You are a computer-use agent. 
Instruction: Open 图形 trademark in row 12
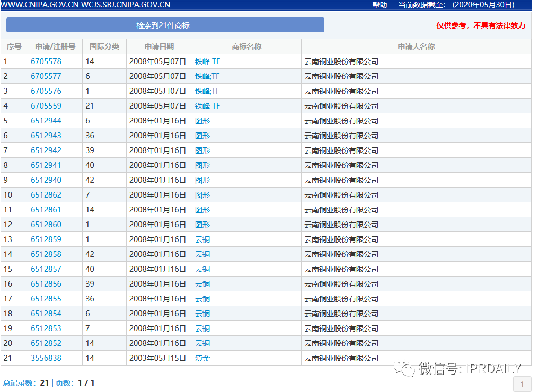tap(202, 224)
